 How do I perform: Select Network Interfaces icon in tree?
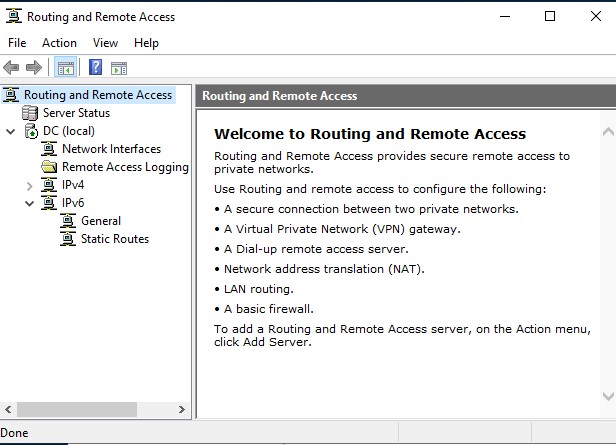(49, 149)
